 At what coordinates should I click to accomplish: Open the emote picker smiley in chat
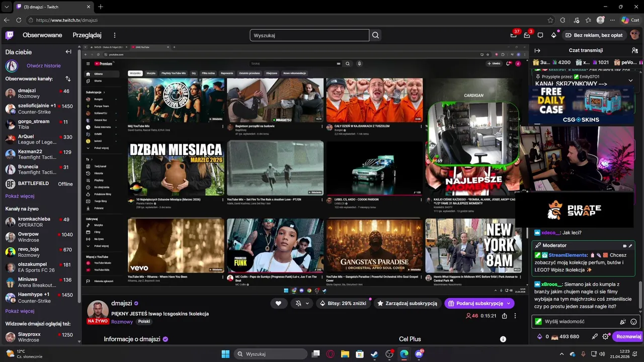pos(633,322)
